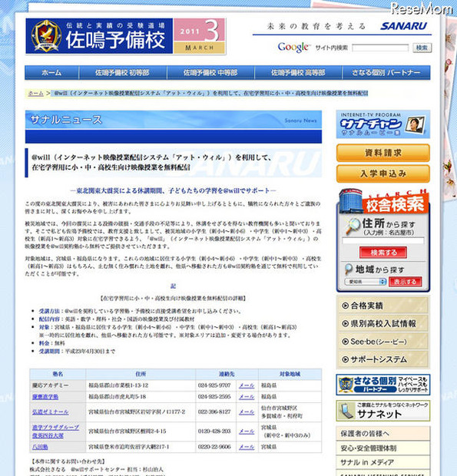Click the 塾名 table column header

pos(58,374)
